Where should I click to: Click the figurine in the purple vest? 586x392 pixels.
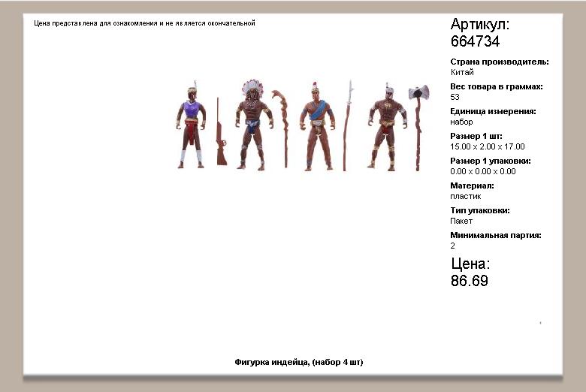[191, 128]
